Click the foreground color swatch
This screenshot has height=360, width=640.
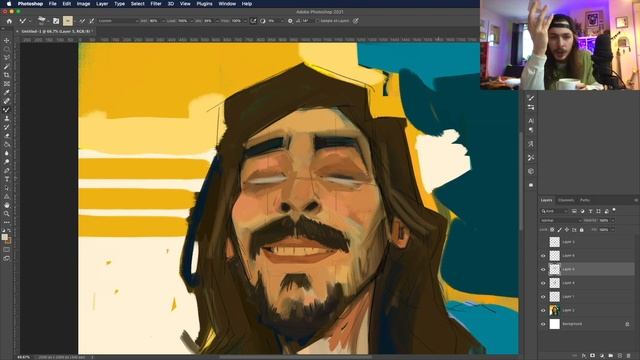[x=4, y=237]
